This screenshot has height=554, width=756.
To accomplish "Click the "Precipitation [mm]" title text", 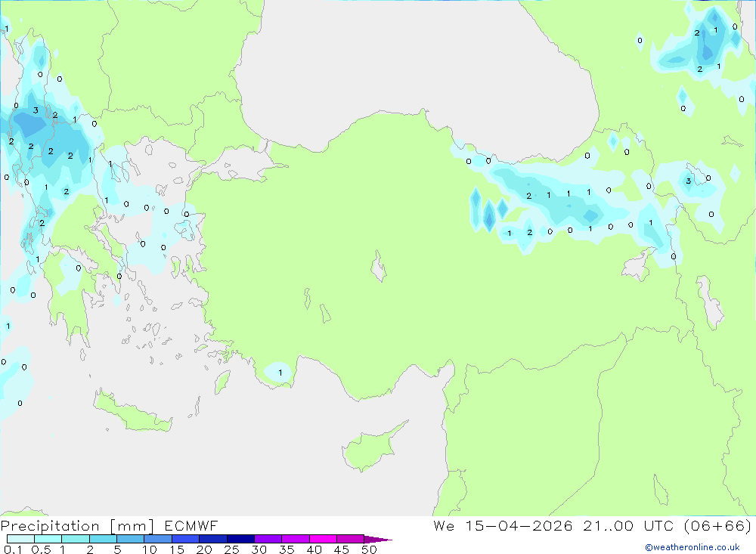I will pos(77,526).
